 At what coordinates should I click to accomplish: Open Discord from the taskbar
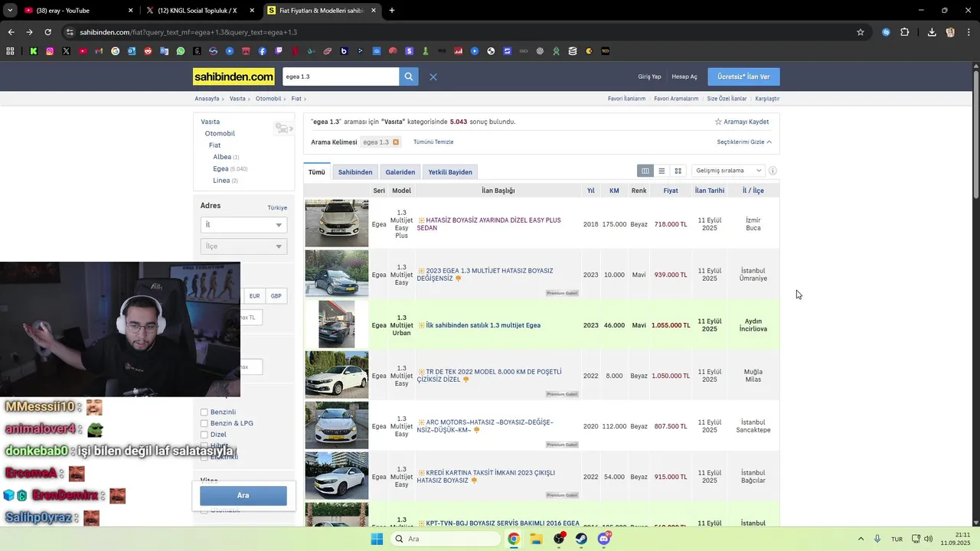tap(604, 539)
